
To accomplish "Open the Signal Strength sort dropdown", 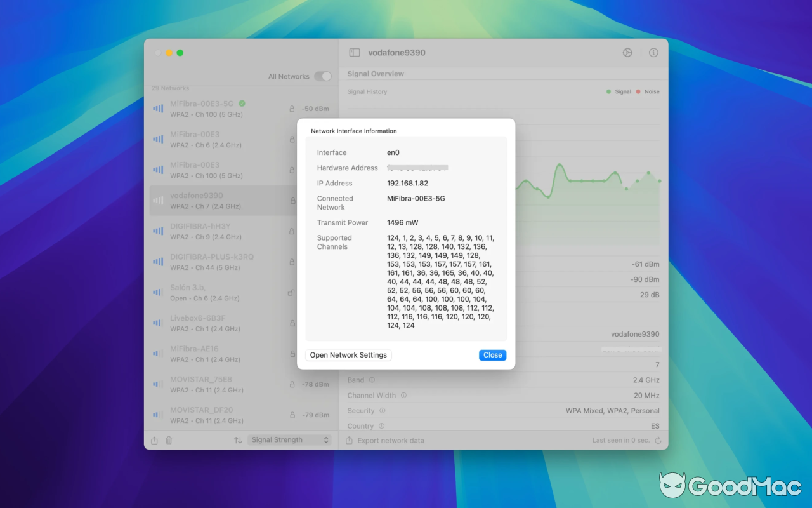I will click(x=290, y=439).
